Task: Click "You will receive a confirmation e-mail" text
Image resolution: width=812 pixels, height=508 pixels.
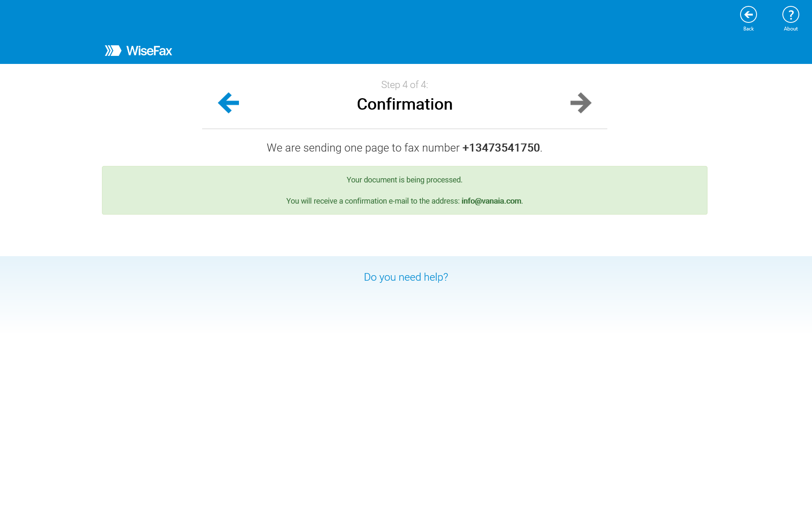Action: [x=372, y=201]
